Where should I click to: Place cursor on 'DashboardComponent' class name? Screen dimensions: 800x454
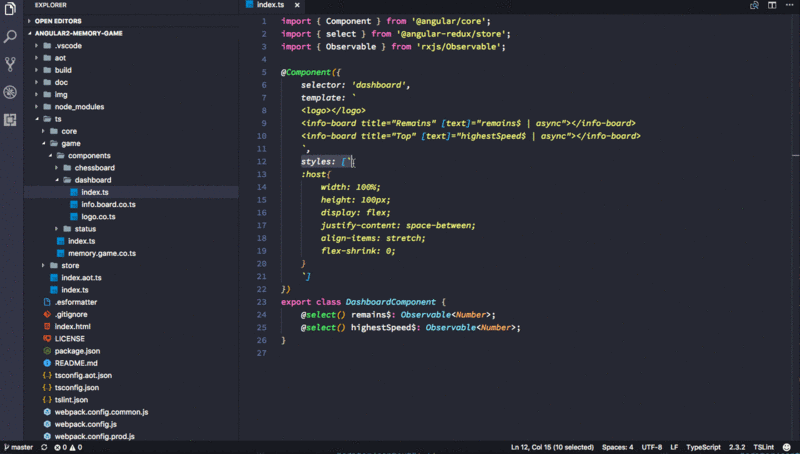(x=390, y=302)
